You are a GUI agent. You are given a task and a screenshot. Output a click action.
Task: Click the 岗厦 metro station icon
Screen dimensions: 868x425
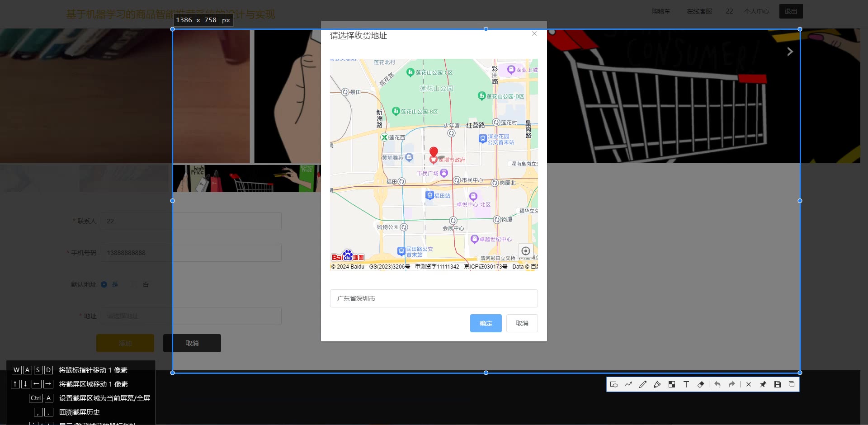tap(497, 219)
